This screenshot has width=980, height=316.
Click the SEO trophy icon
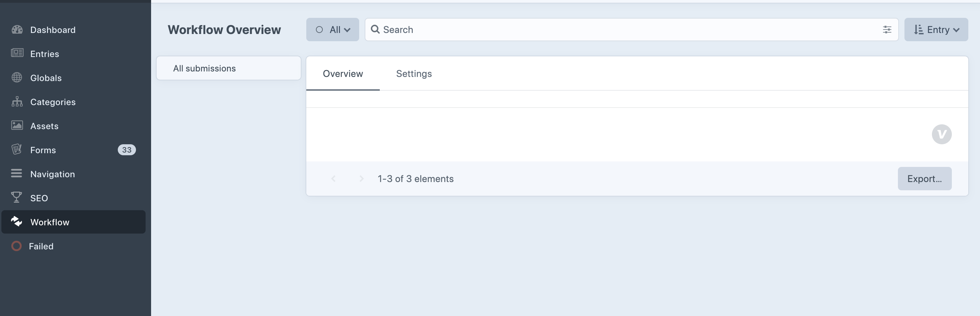pos(17,197)
